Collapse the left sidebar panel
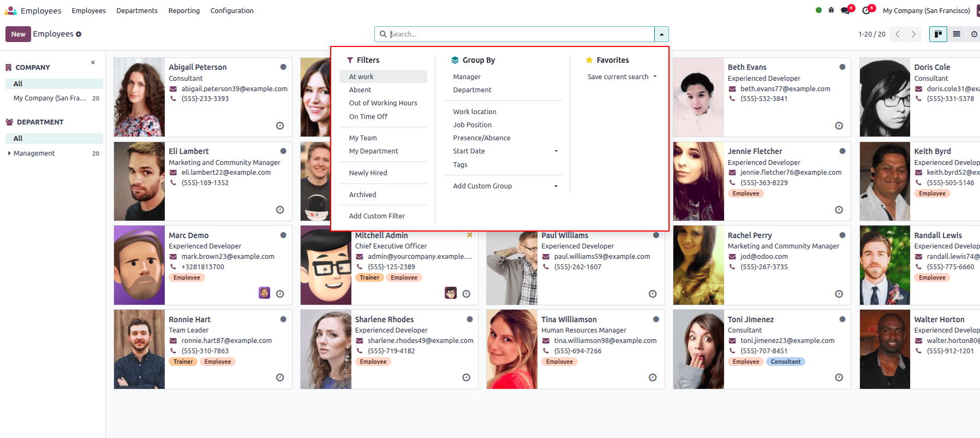Image resolution: width=980 pixels, height=438 pixels. coord(93,62)
